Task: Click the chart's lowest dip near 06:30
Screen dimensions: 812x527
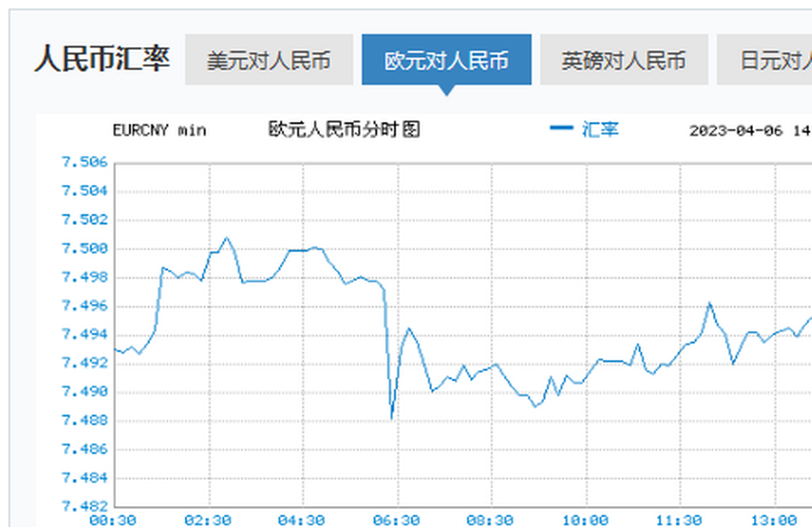Action: pos(392,418)
